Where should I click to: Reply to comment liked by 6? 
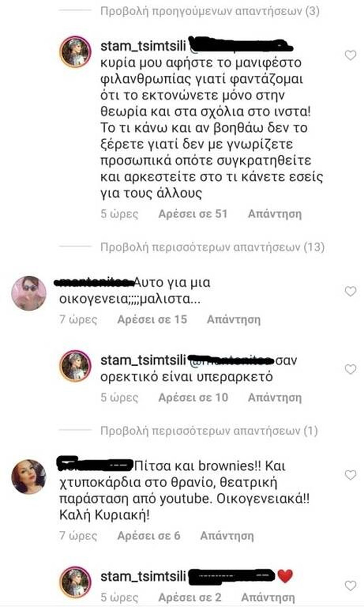pyautogui.click(x=227, y=536)
